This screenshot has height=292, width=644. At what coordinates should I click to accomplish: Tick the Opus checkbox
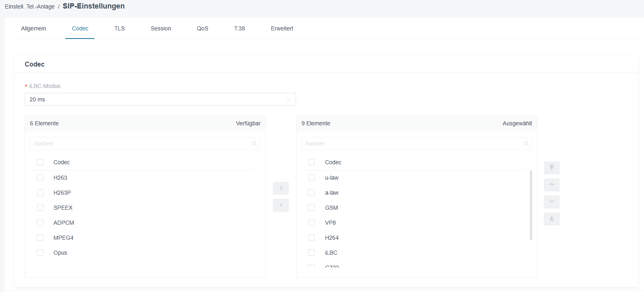click(40, 253)
